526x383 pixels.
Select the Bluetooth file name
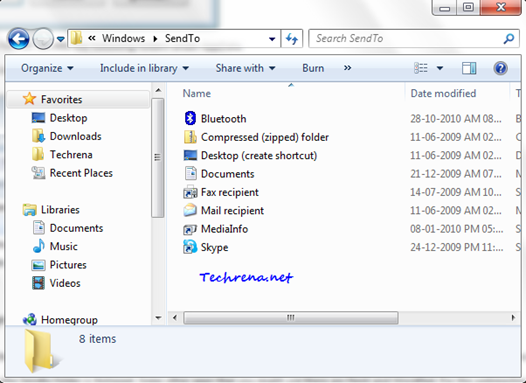pyautogui.click(x=223, y=119)
